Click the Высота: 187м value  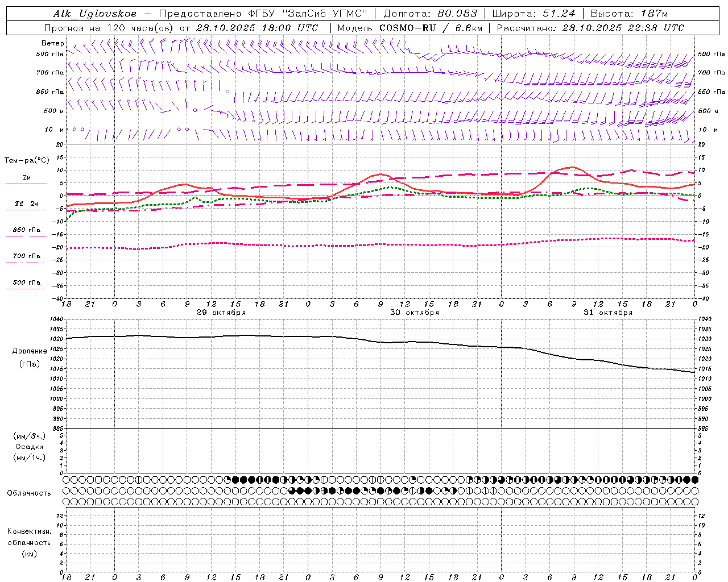pyautogui.click(x=629, y=14)
